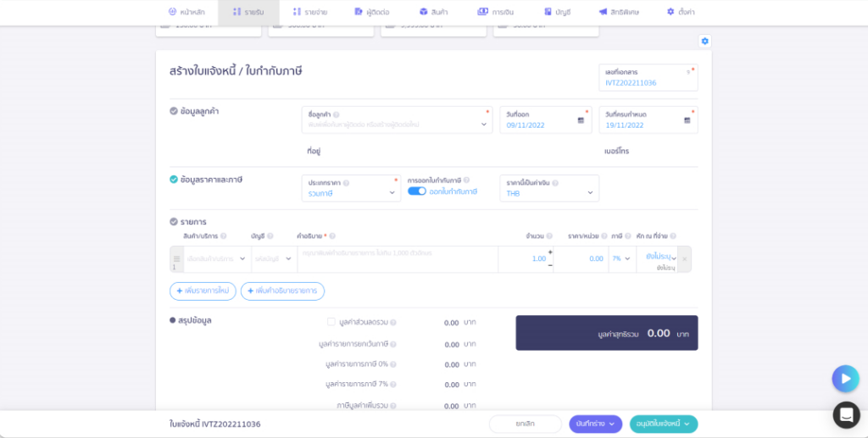This screenshot has width=868, height=438.
Task: Click the unit price field 0.00
Action: pos(581,259)
